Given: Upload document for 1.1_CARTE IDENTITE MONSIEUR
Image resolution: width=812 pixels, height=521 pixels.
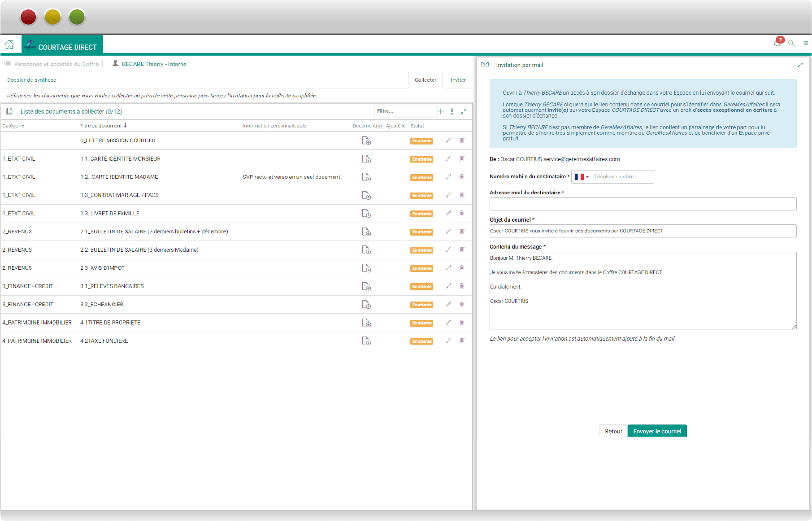Looking at the screenshot, I should tap(366, 159).
